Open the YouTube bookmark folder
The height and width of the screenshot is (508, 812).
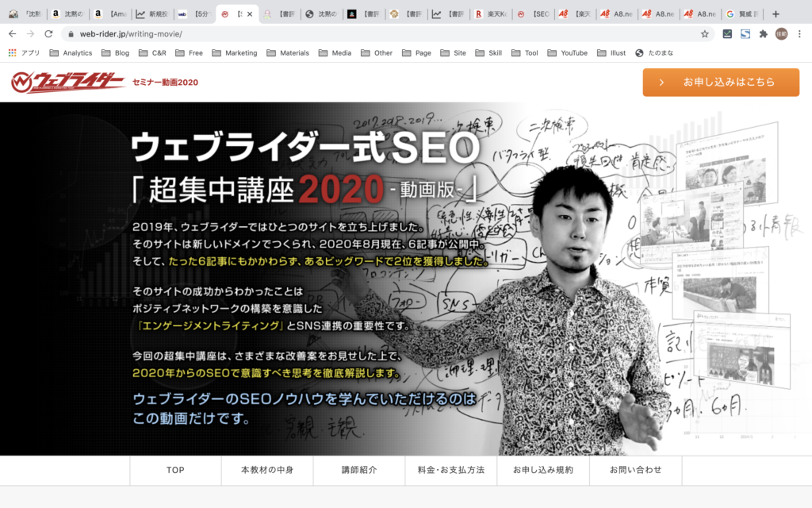click(x=568, y=53)
